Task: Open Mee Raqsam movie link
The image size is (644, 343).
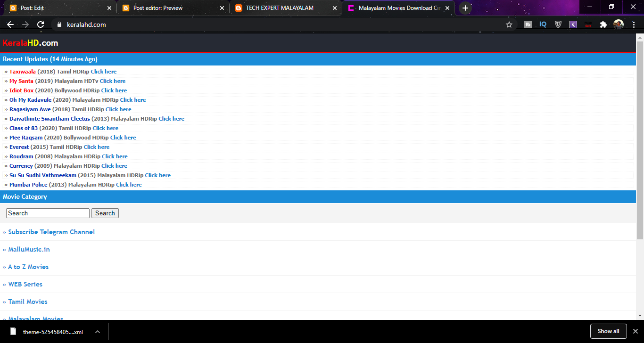Action: pyautogui.click(x=26, y=138)
